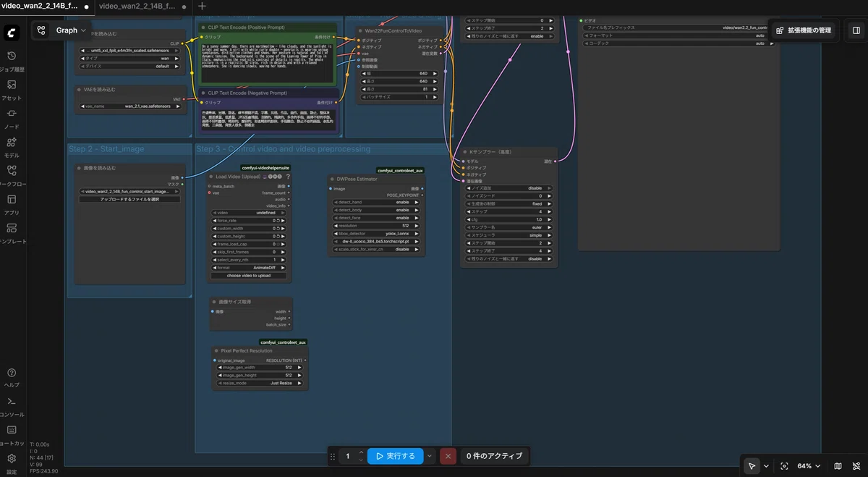
Task: Click the negative prompt text area
Action: [x=267, y=119]
